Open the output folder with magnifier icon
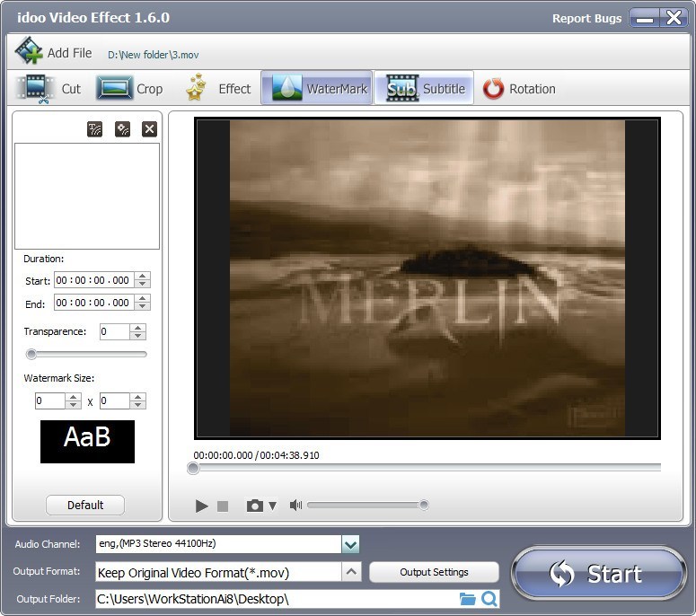 (x=489, y=599)
